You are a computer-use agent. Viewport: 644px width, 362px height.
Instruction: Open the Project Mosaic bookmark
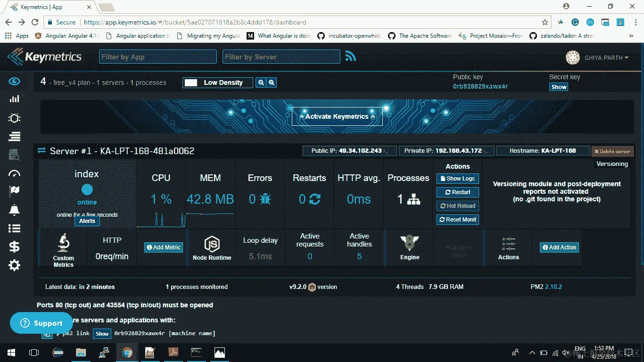click(x=491, y=36)
